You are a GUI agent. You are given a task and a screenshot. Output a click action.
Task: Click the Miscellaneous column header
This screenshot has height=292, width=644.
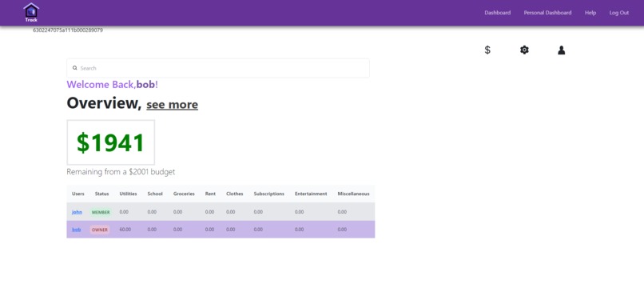coord(354,194)
